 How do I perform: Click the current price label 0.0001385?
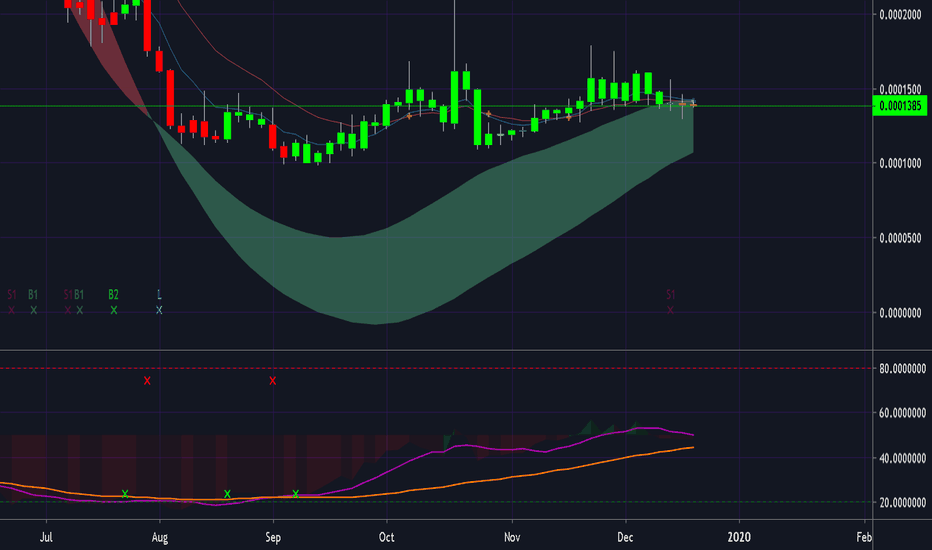[x=900, y=106]
